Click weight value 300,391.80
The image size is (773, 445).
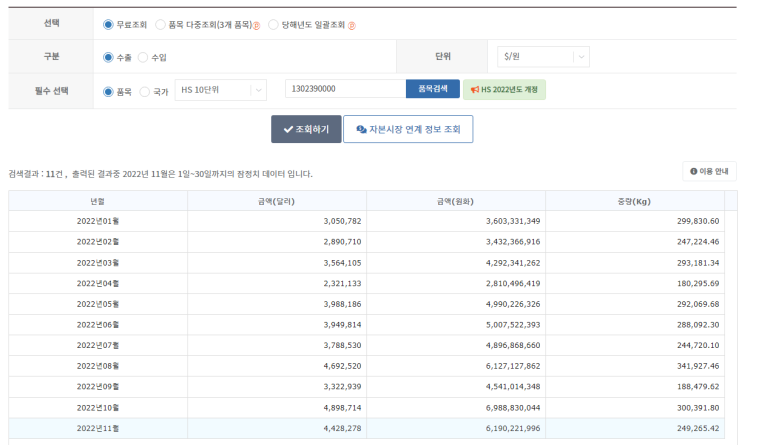[698, 408]
